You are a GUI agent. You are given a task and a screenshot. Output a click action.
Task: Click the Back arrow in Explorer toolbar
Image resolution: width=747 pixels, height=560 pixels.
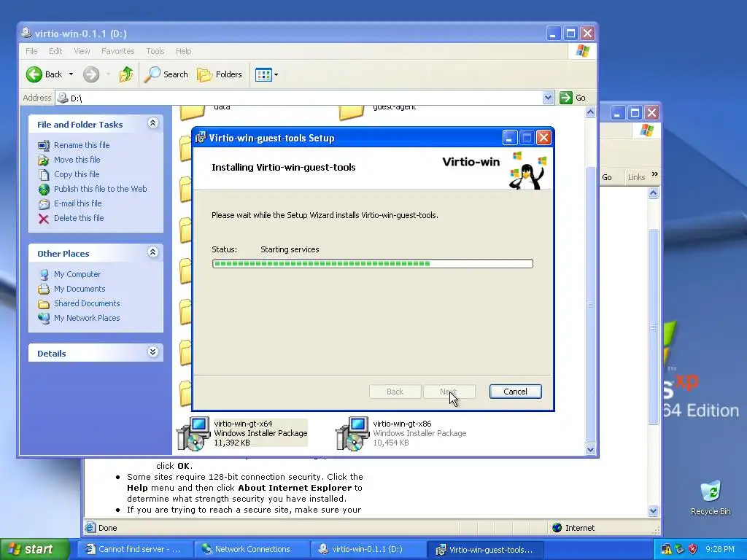coord(34,74)
